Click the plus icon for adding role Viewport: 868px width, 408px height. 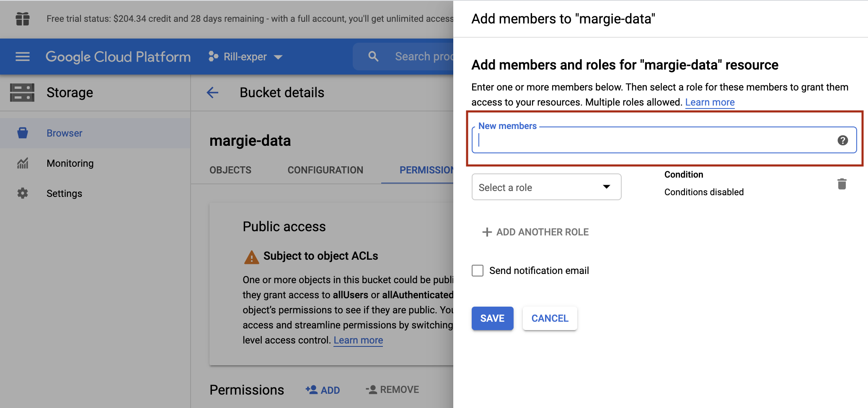coord(487,232)
